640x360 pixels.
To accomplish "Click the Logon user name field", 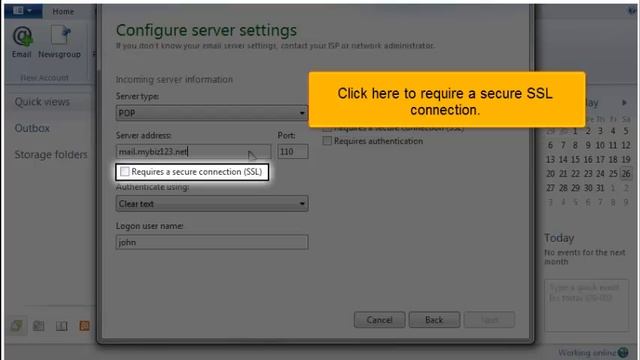I will (212, 242).
